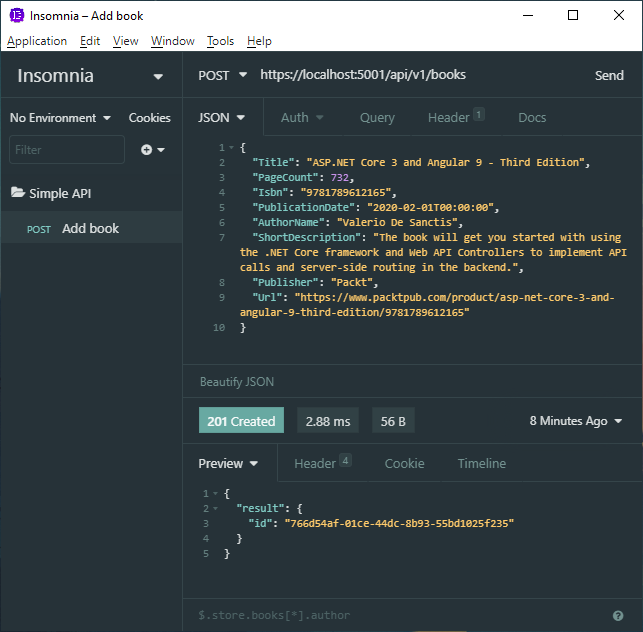
Task: Click the "result" key in response
Action: [x=260, y=509]
